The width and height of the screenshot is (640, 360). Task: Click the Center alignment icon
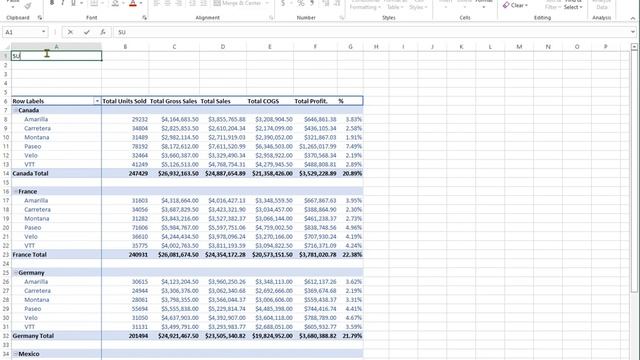tap(167, 3)
